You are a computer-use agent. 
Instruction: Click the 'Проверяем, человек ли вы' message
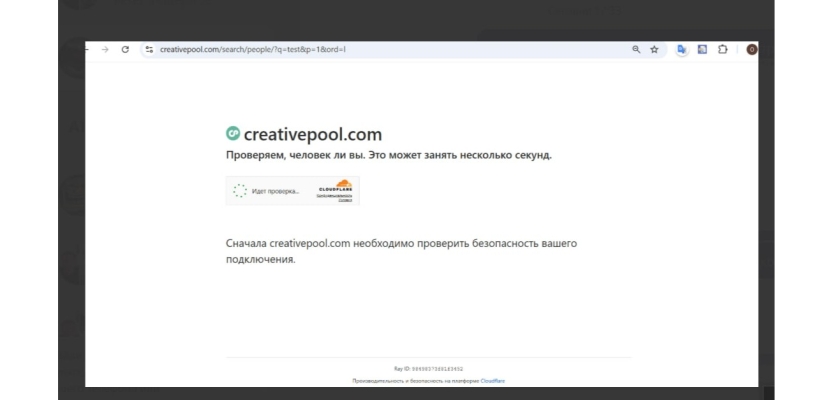(389, 155)
